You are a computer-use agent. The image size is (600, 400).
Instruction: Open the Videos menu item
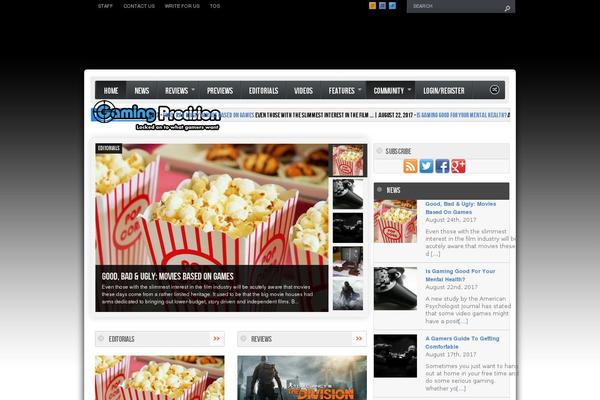pos(303,91)
